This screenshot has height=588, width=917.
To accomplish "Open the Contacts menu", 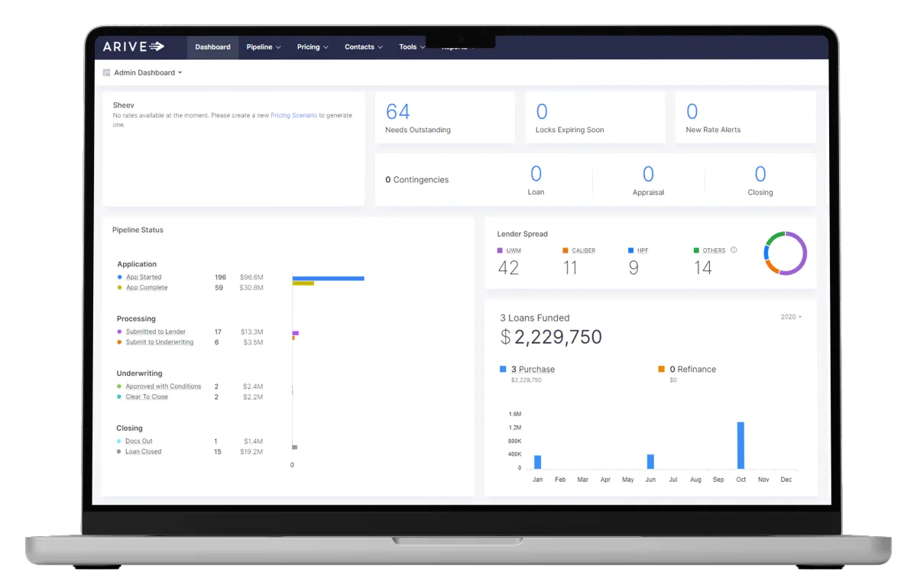I will click(364, 47).
